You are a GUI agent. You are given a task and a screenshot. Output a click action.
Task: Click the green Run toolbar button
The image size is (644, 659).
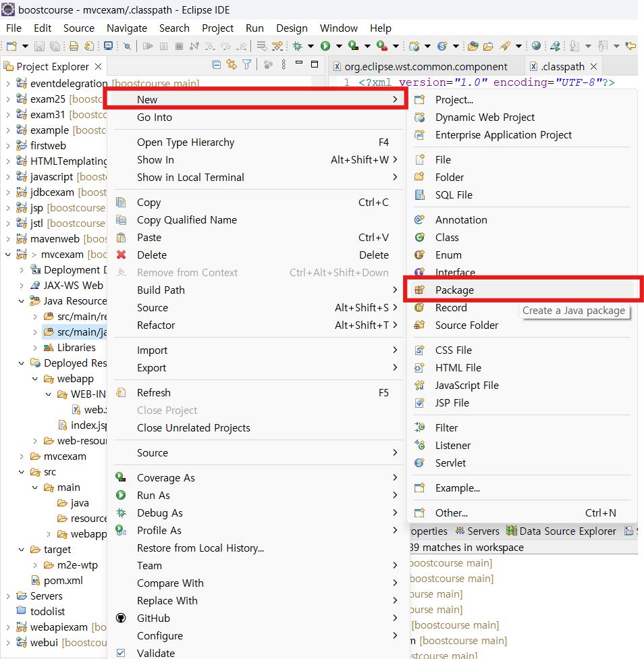click(x=325, y=46)
